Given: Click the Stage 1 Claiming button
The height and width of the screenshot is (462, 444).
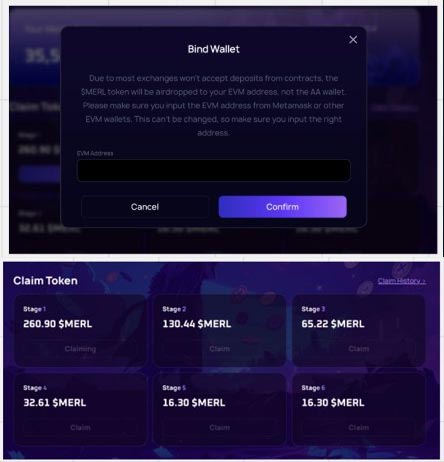Looking at the screenshot, I should [x=80, y=349].
